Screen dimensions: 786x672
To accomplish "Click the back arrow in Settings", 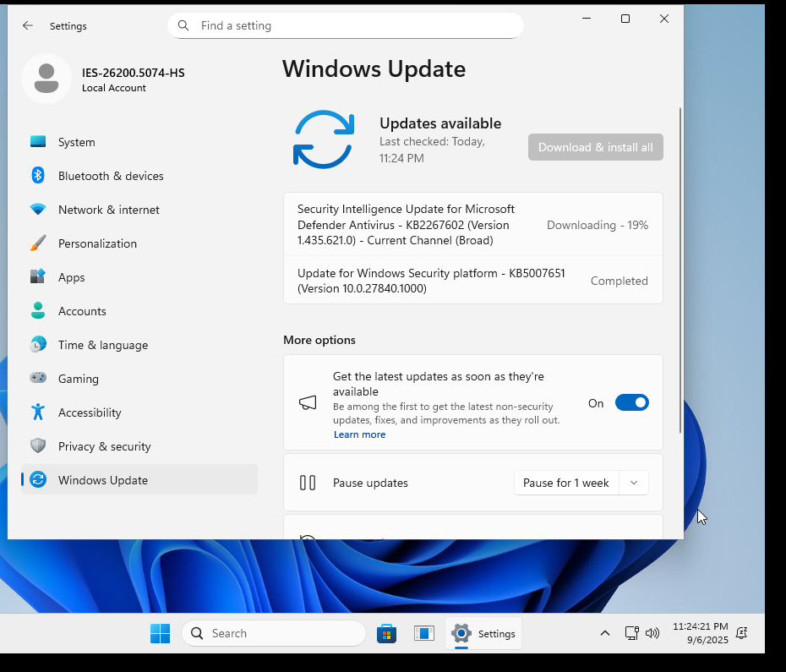I will point(28,25).
